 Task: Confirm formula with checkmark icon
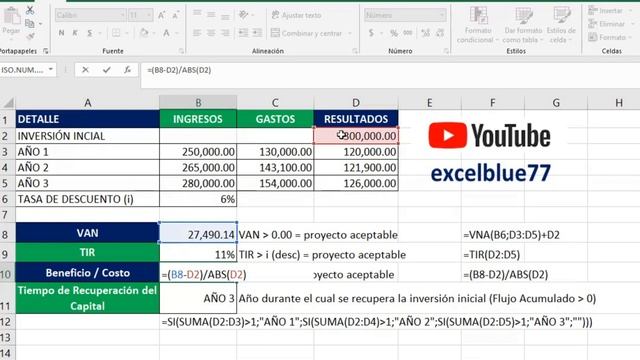pyautogui.click(x=107, y=70)
